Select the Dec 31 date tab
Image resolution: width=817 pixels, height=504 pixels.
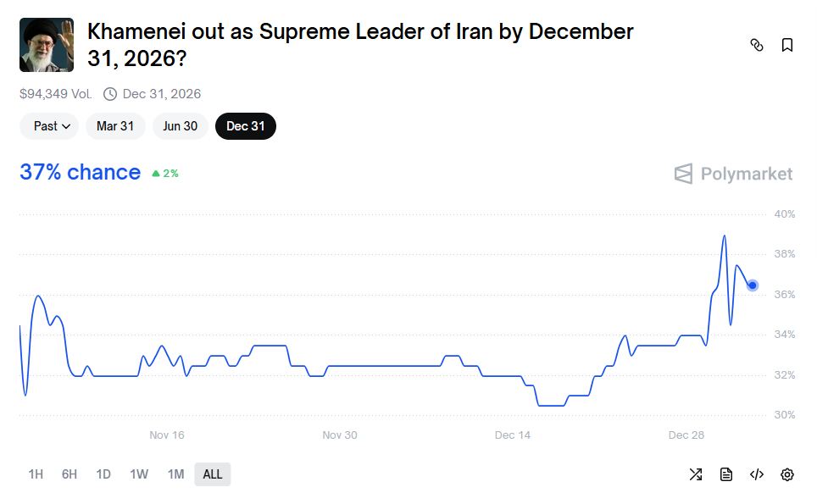point(245,126)
